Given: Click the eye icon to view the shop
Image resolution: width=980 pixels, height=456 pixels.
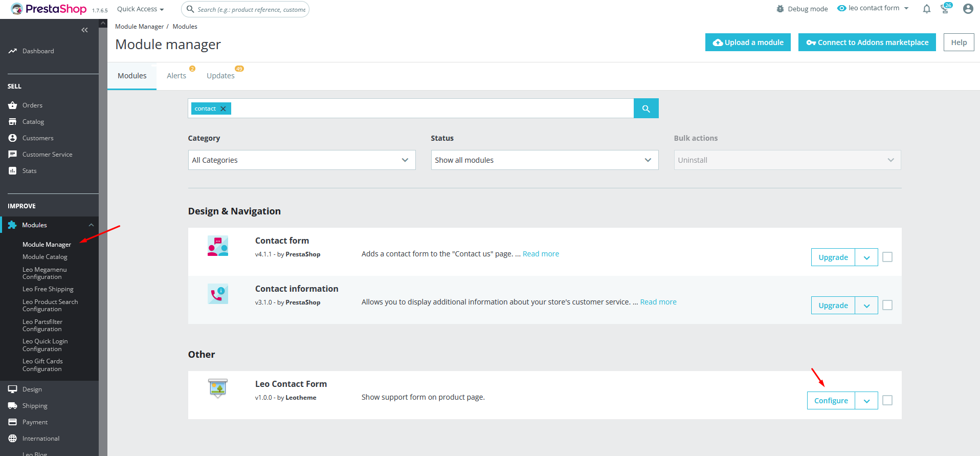Looking at the screenshot, I should pos(841,8).
